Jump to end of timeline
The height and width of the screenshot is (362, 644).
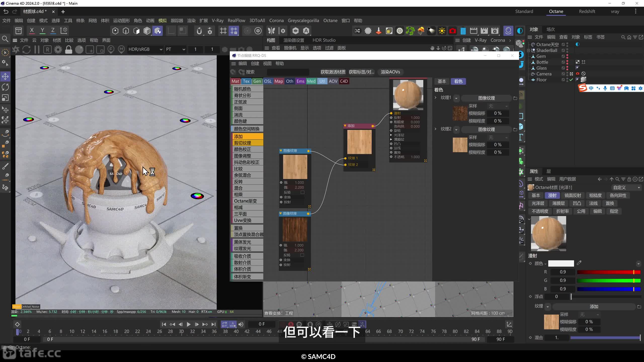[x=213, y=324]
